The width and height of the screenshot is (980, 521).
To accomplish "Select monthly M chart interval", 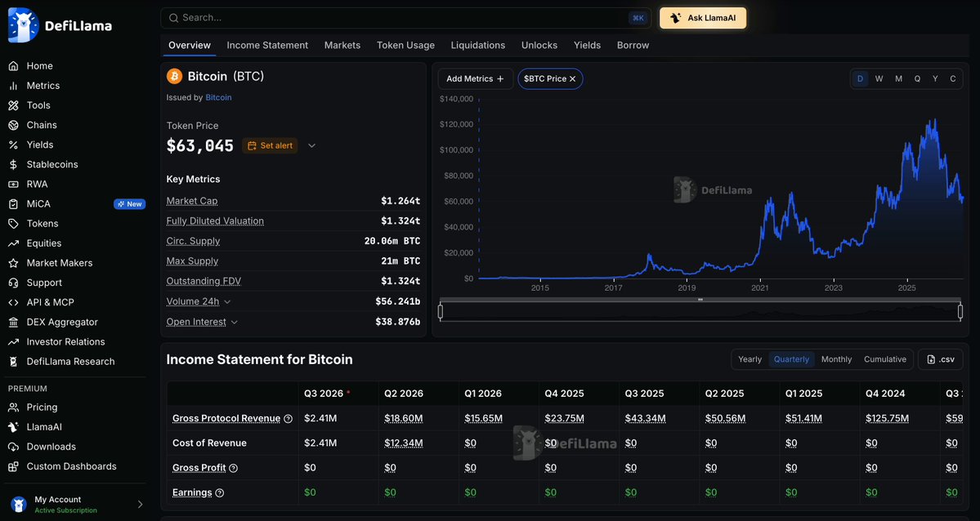I will (x=898, y=78).
